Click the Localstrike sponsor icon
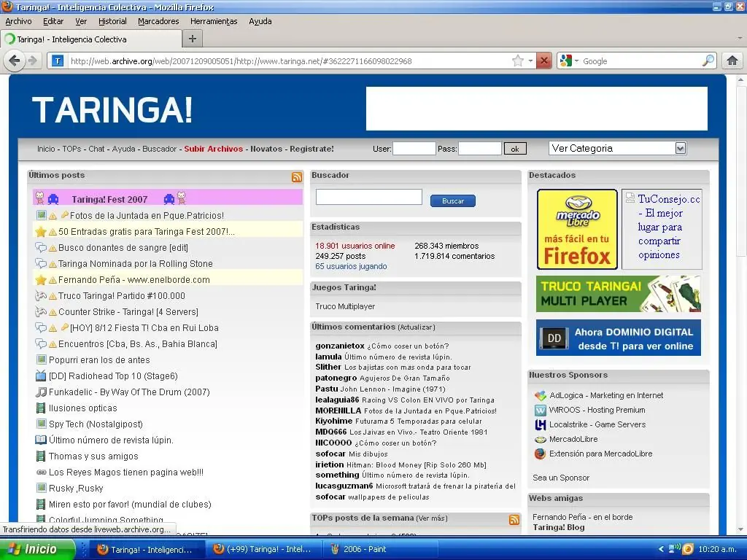 [x=540, y=424]
